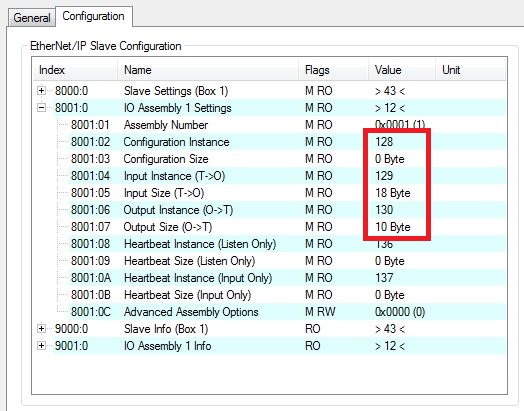Image resolution: width=524 pixels, height=411 pixels.
Task: Click the Configuration Size name
Action: pyautogui.click(x=166, y=159)
